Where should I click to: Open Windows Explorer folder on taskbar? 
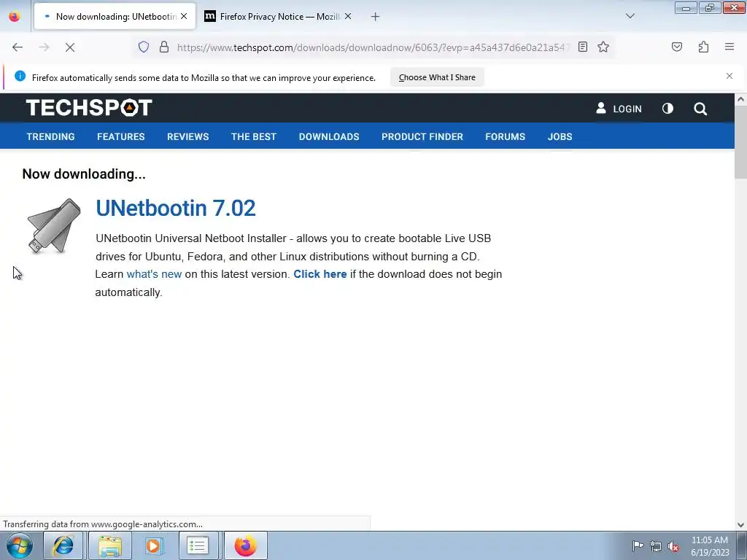[x=110, y=545]
